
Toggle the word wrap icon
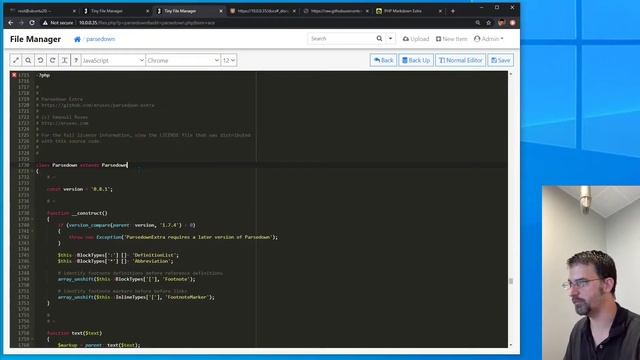point(64,60)
